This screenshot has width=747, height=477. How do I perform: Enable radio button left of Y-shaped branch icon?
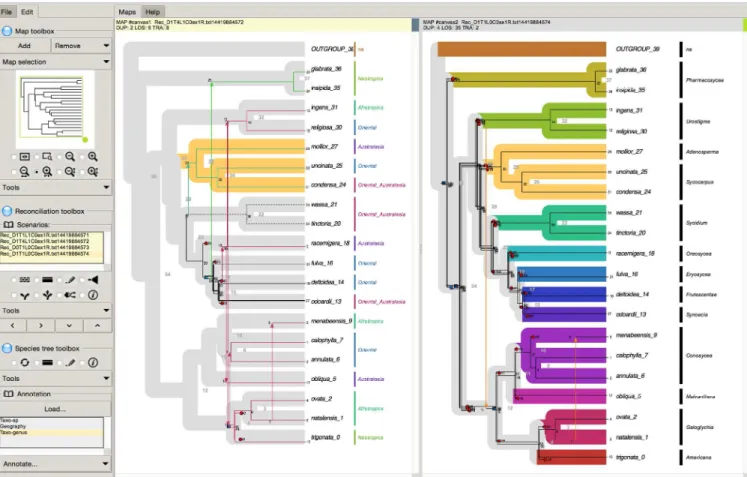click(14, 296)
